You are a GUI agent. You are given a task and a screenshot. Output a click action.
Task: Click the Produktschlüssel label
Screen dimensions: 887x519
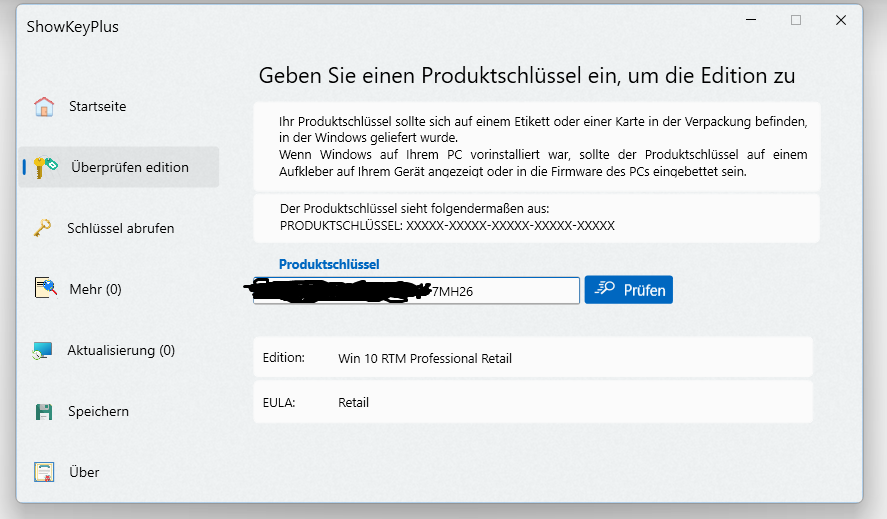329,264
